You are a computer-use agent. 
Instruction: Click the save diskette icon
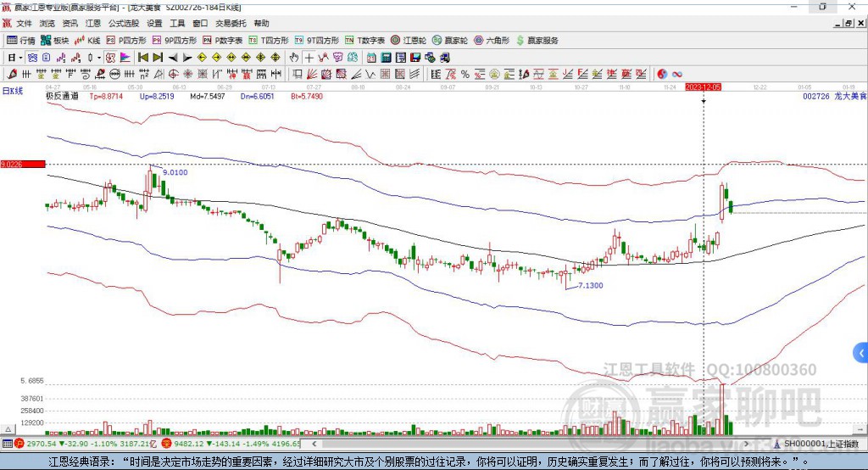[415, 58]
